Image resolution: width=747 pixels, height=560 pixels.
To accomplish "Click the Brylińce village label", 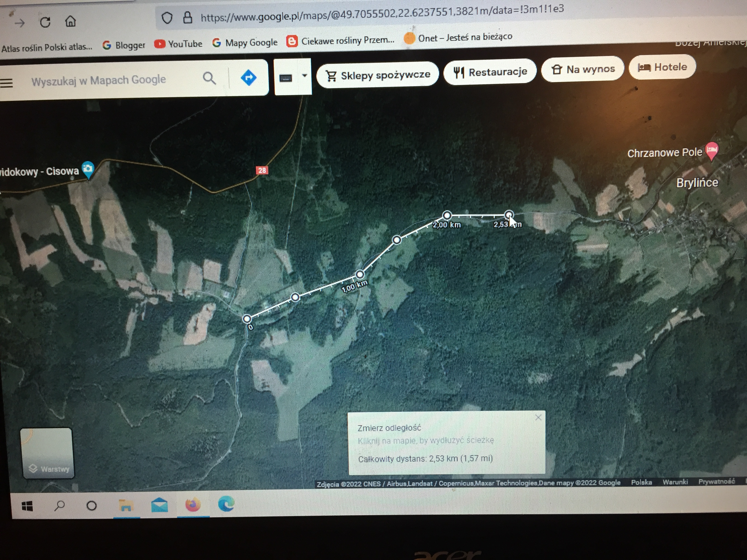I will 697,183.
